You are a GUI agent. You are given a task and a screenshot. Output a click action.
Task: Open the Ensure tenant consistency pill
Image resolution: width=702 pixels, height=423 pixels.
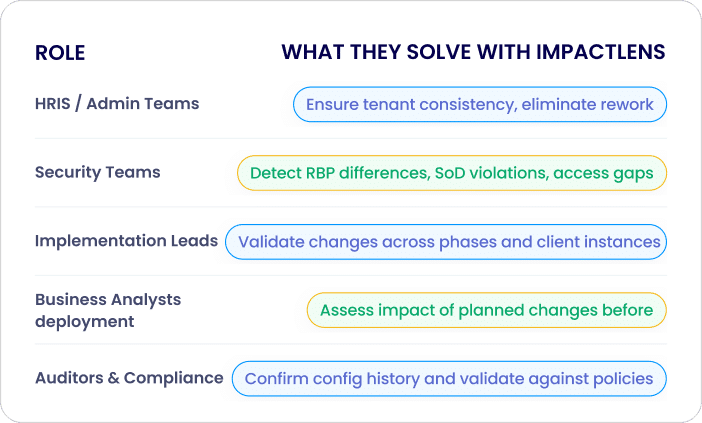[x=480, y=104]
